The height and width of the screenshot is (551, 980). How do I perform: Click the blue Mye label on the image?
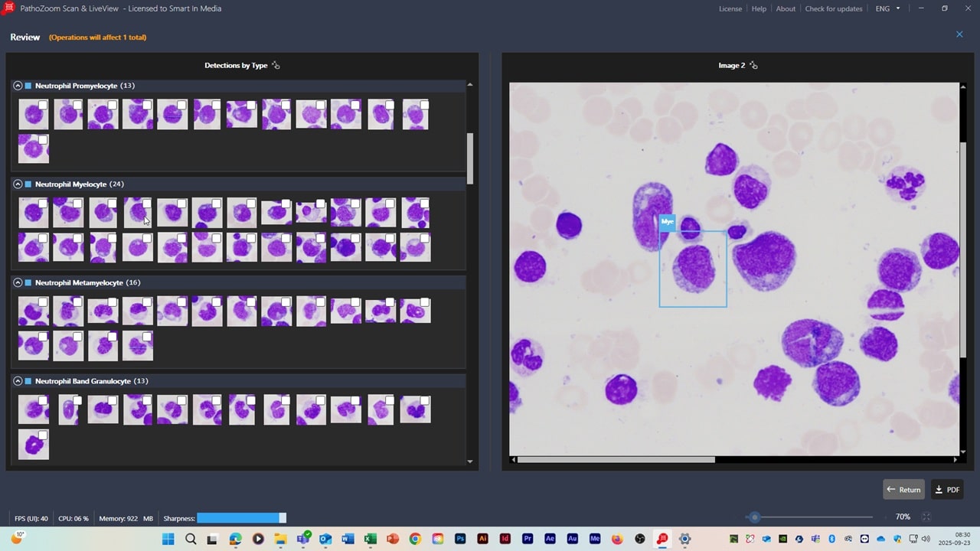tap(667, 222)
